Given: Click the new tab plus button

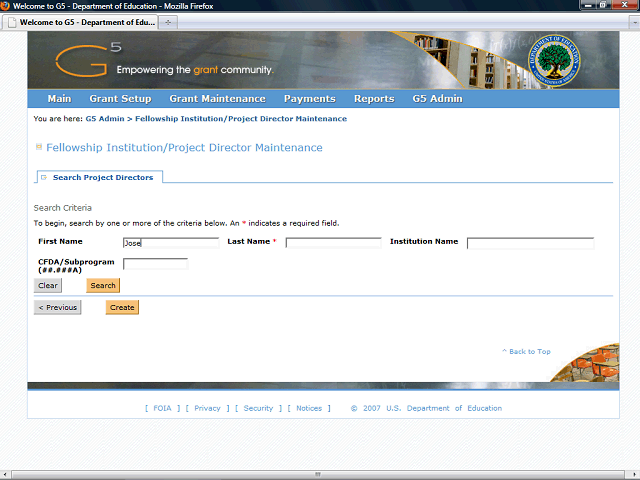Looking at the screenshot, I should click(x=167, y=22).
